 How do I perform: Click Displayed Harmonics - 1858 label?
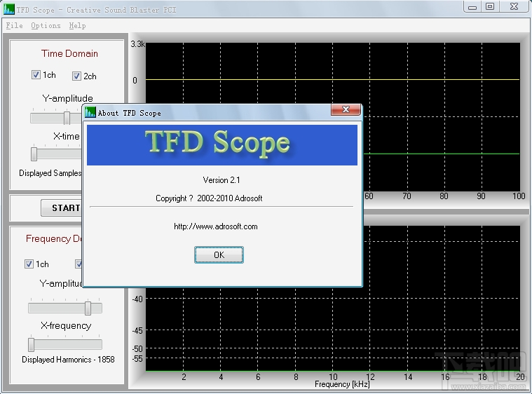pyautogui.click(x=68, y=360)
